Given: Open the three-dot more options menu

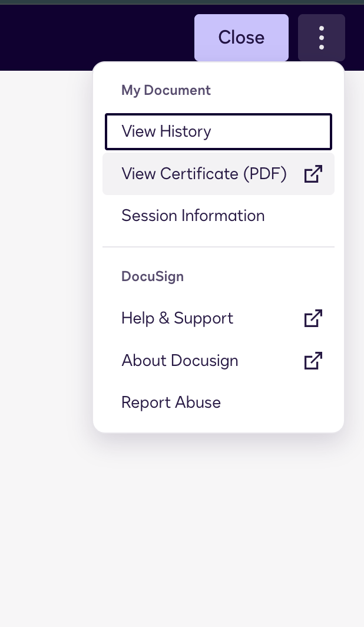Looking at the screenshot, I should click(x=321, y=38).
